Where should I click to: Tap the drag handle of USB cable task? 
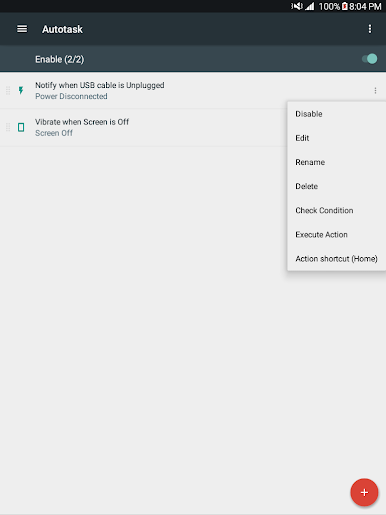point(8,90)
